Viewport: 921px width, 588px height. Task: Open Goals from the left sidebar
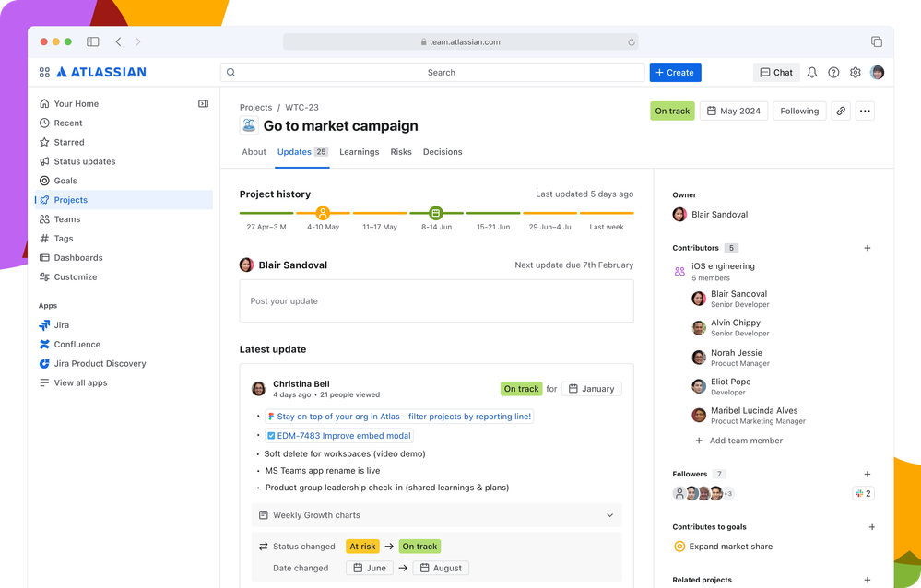[67, 181]
